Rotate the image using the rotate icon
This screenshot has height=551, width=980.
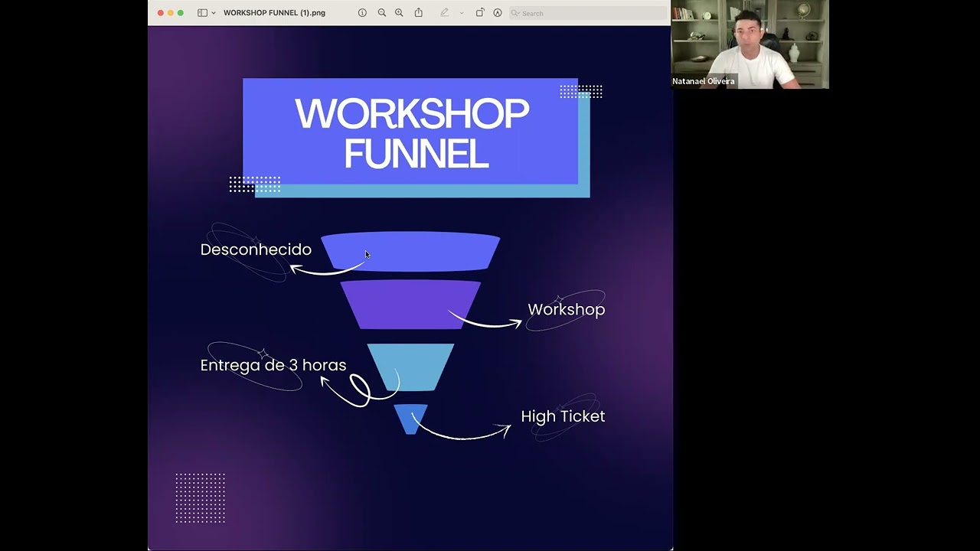480,13
